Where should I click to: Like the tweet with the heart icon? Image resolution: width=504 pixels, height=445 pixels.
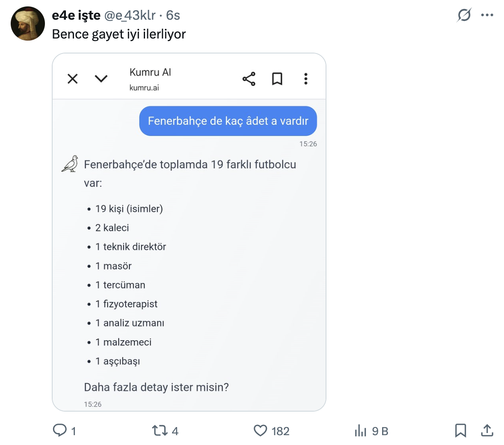260,430
